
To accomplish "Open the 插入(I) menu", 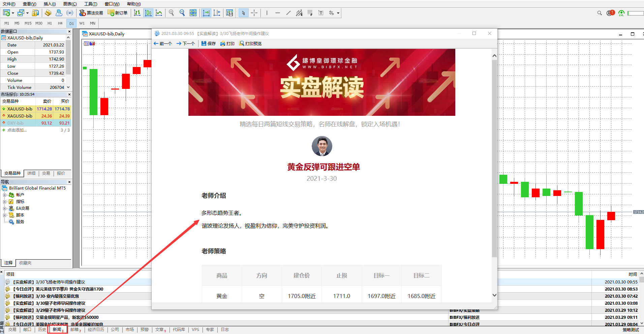I will [50, 4].
